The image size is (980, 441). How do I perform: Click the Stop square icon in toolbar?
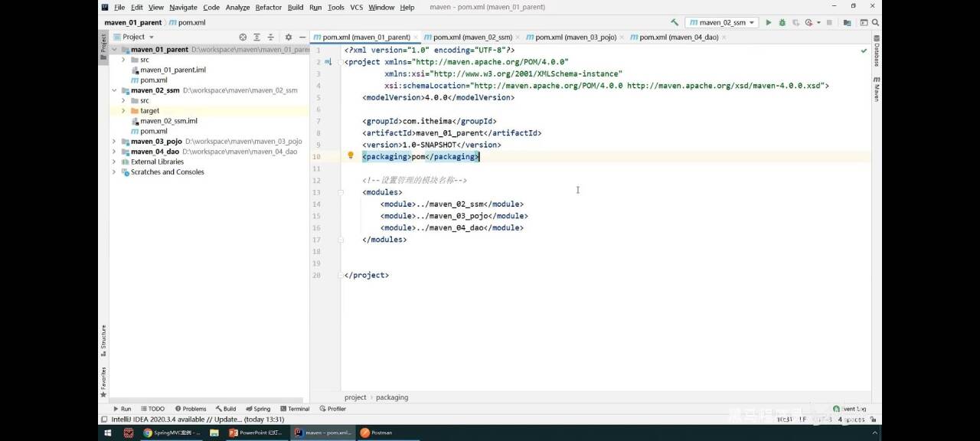click(x=829, y=23)
